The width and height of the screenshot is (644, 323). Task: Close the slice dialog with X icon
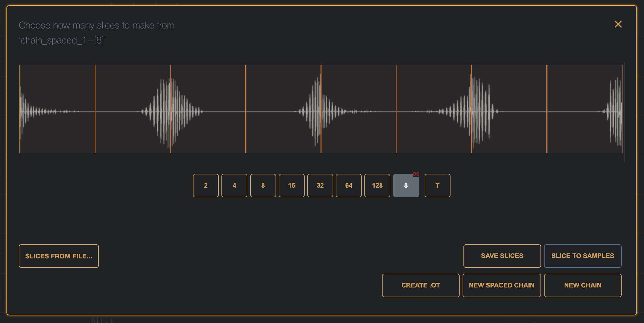618,24
